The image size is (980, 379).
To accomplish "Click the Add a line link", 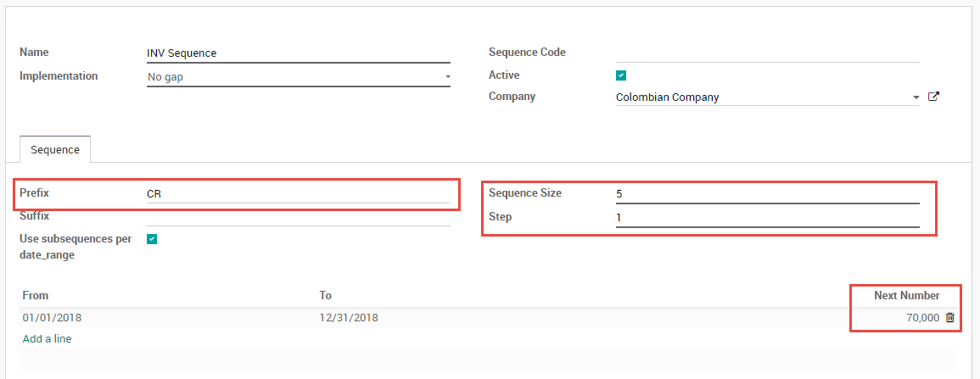I will pos(48,339).
